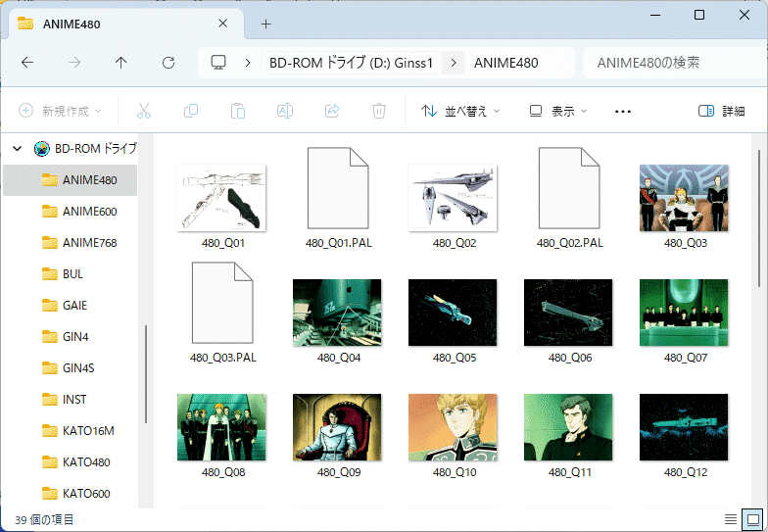Open GAIE folder in sidebar
Viewport: 768px width, 532px height.
click(71, 306)
